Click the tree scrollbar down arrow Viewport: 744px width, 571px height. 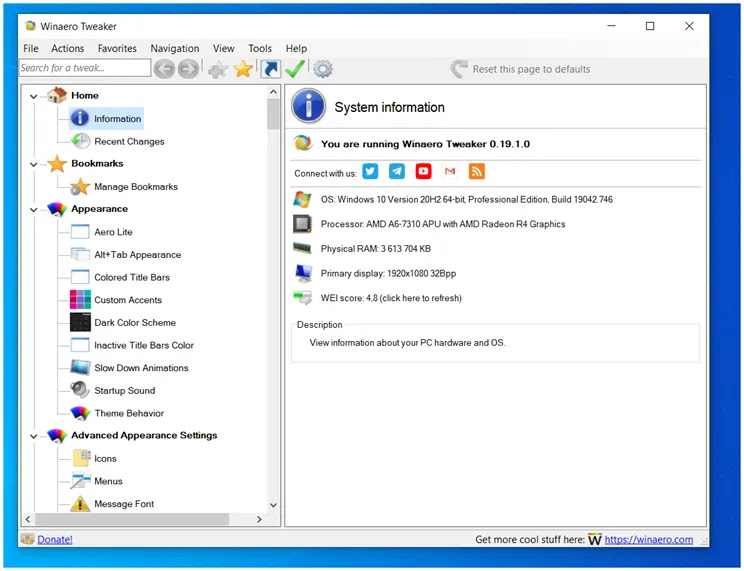coord(273,505)
